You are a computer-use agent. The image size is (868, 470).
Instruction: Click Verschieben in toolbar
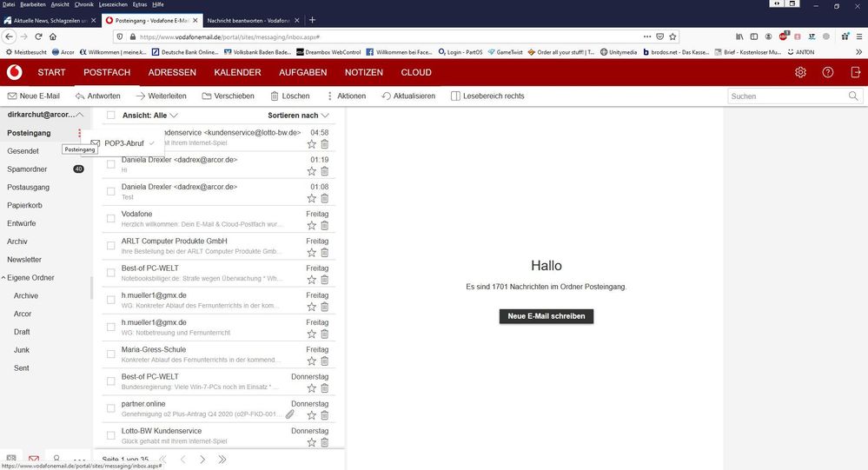click(228, 96)
